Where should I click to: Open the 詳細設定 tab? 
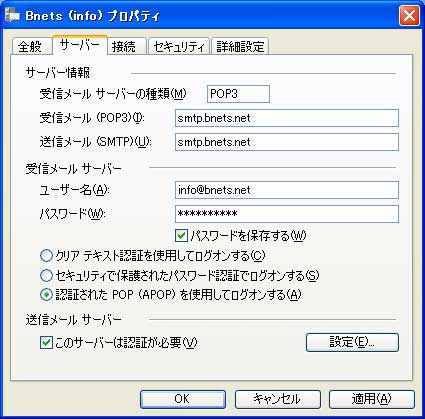pos(240,46)
